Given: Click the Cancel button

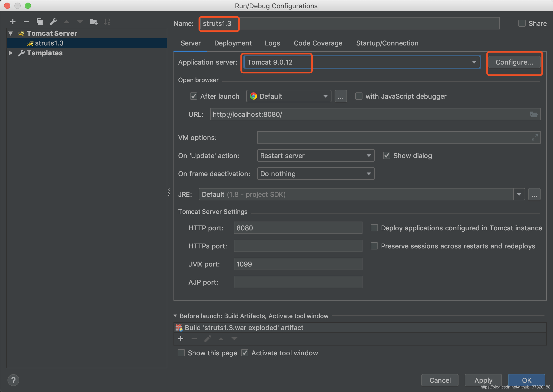Looking at the screenshot, I should point(440,380).
